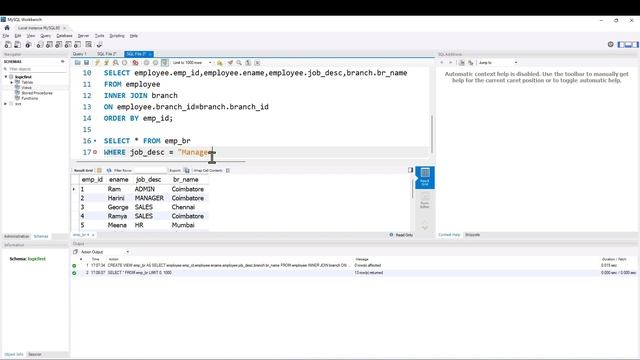Click the Result Grid icon beside its label
The image size is (640, 360).
pos(99,170)
